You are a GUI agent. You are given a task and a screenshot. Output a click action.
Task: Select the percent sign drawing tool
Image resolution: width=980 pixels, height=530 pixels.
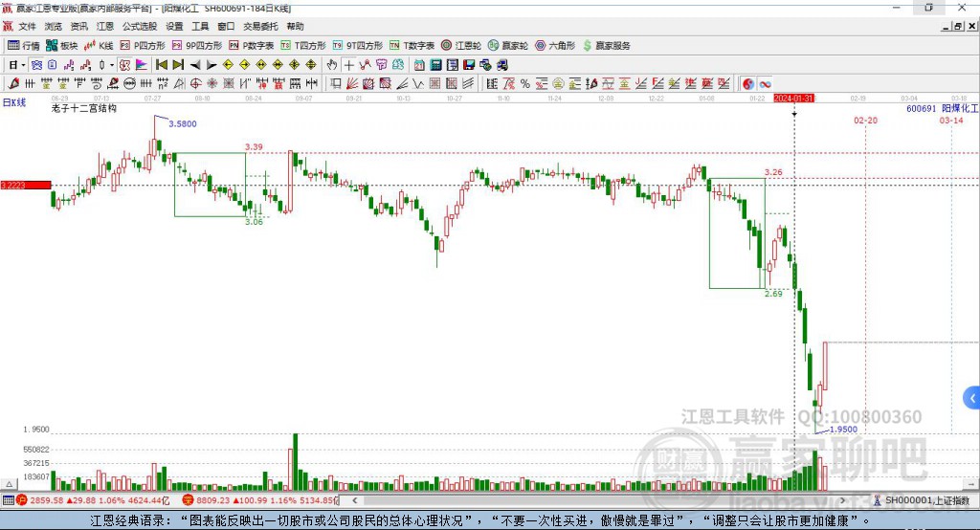tap(525, 84)
